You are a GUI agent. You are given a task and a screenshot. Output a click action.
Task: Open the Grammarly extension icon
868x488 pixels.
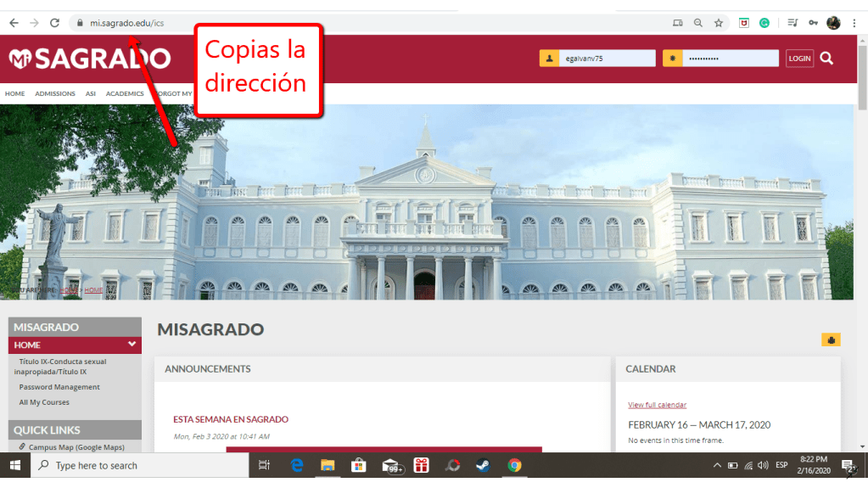pos(764,23)
